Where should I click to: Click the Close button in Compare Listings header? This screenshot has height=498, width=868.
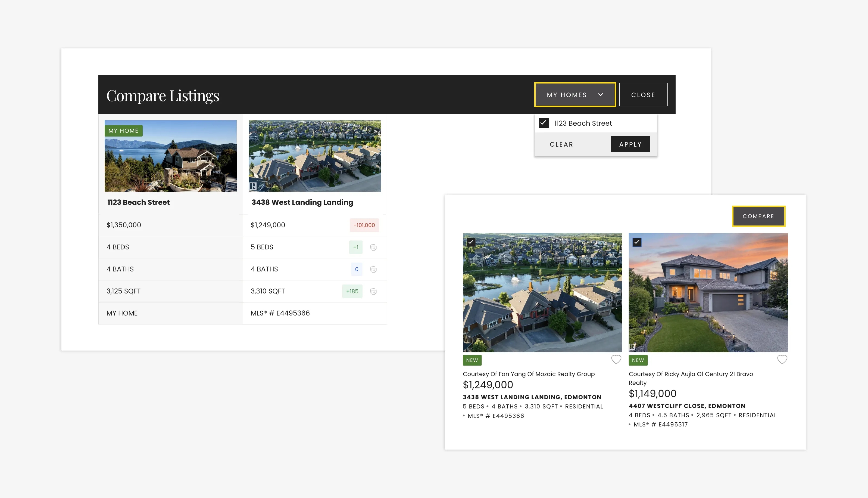tap(643, 95)
